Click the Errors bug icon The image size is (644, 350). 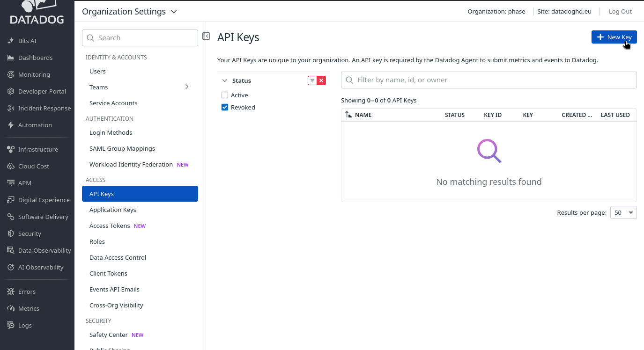pos(11,292)
